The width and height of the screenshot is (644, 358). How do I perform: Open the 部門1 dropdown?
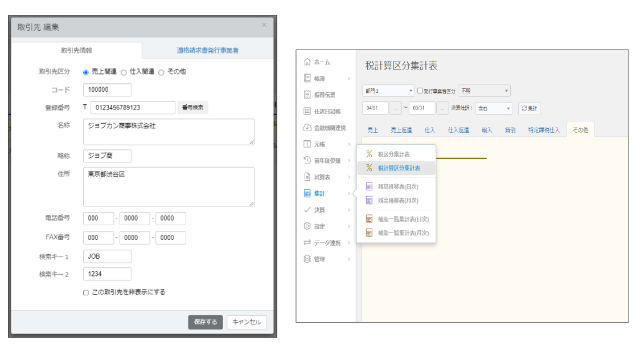(388, 91)
